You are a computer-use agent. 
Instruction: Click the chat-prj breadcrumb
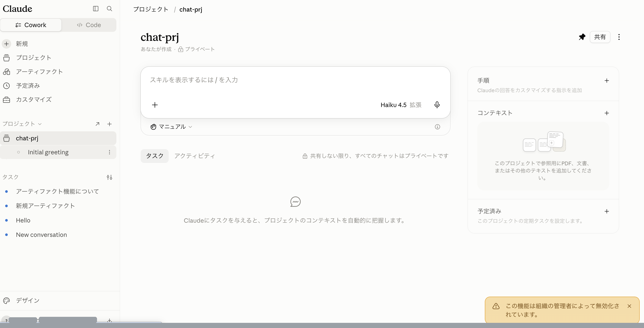coord(191,9)
